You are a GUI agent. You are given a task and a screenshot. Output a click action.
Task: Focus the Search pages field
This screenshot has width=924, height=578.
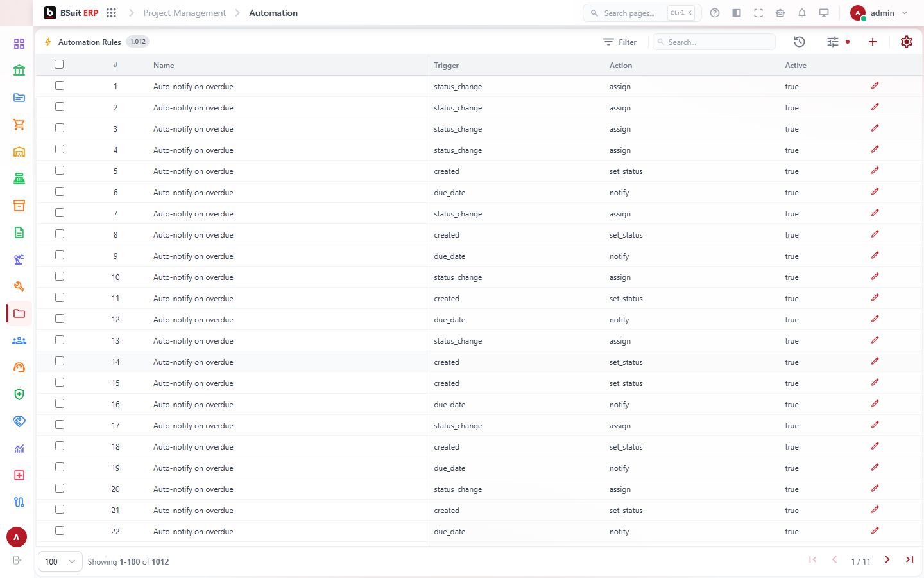click(x=642, y=13)
